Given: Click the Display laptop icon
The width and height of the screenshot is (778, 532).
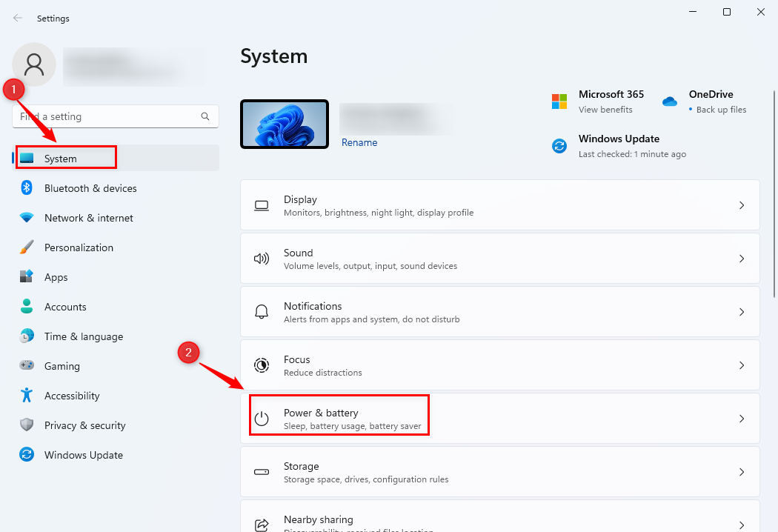Looking at the screenshot, I should pos(262,205).
